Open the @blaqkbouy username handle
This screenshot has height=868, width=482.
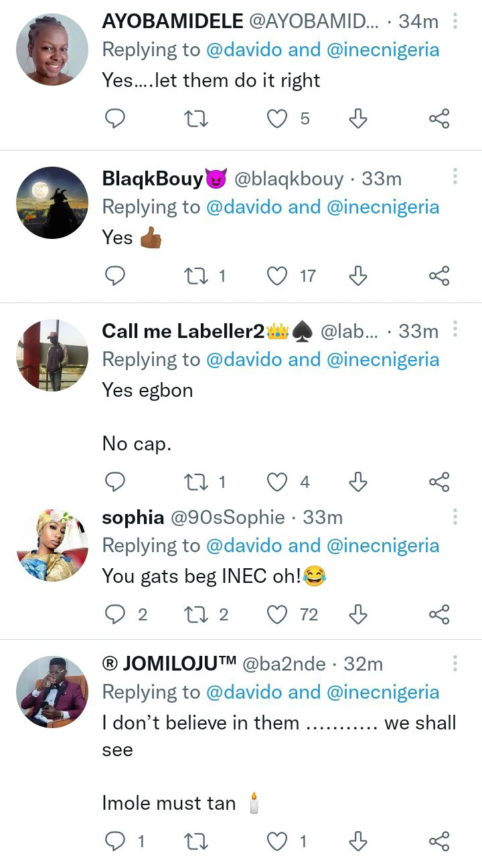pyautogui.click(x=288, y=179)
